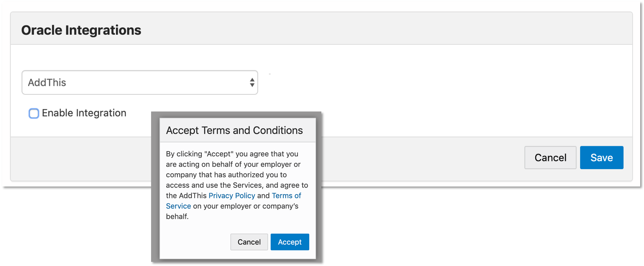Viewport: 644px width, 266px height.
Task: Accept the terms and conditions
Action: pyautogui.click(x=290, y=242)
